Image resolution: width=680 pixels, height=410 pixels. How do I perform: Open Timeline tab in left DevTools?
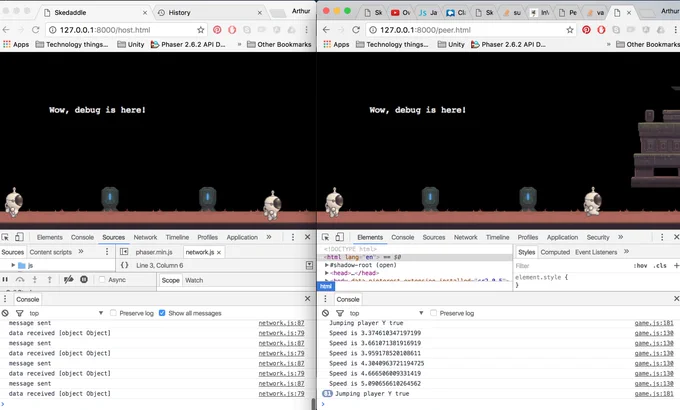[177, 237]
